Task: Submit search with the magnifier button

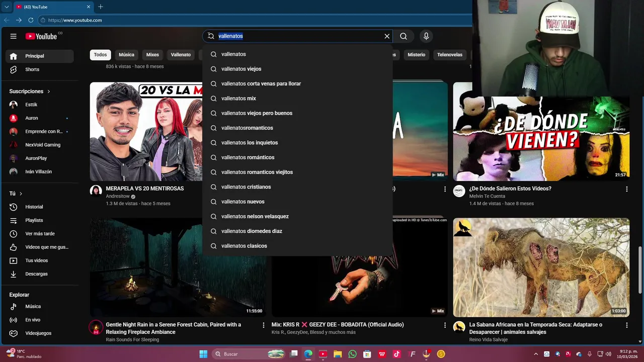Action: pyautogui.click(x=404, y=36)
